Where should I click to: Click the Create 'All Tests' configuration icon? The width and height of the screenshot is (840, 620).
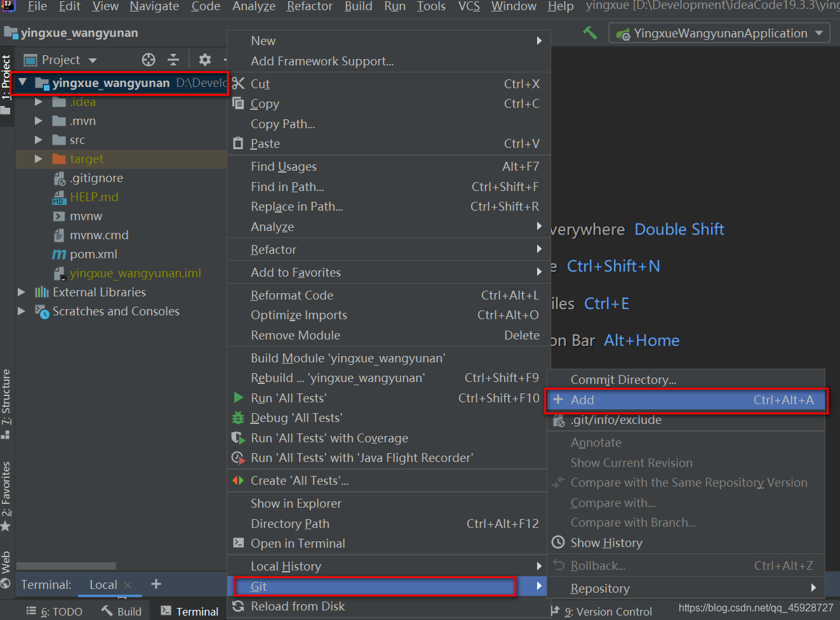238,480
